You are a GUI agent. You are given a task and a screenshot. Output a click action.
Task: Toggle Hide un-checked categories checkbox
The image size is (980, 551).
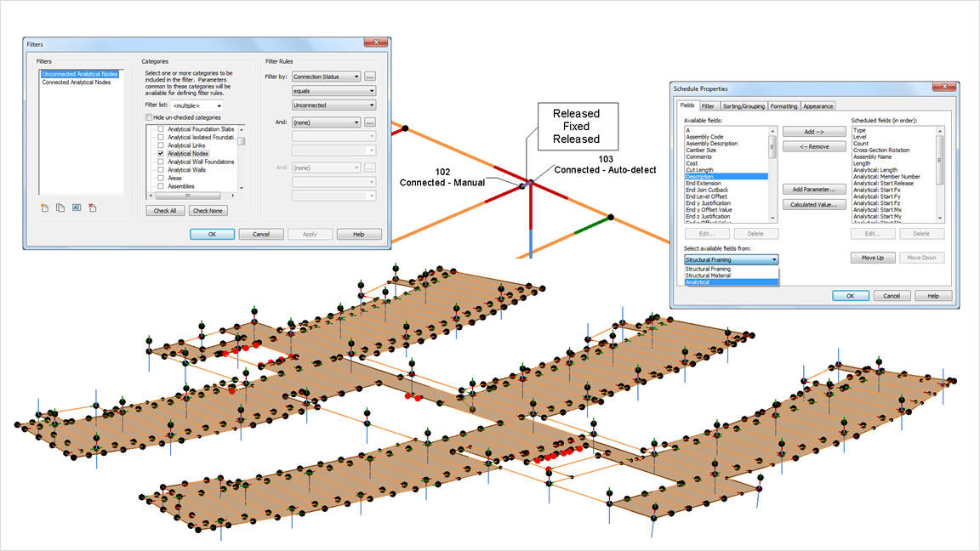[149, 117]
